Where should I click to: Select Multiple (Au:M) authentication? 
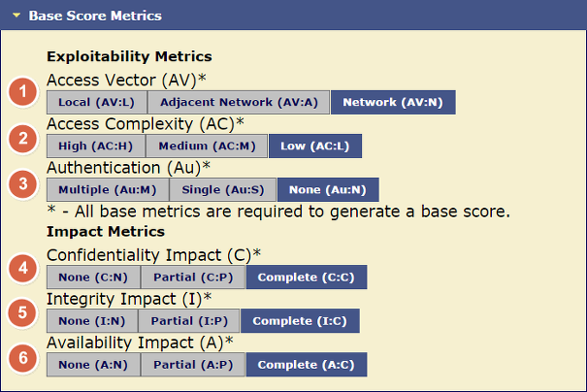pyautogui.click(x=108, y=190)
